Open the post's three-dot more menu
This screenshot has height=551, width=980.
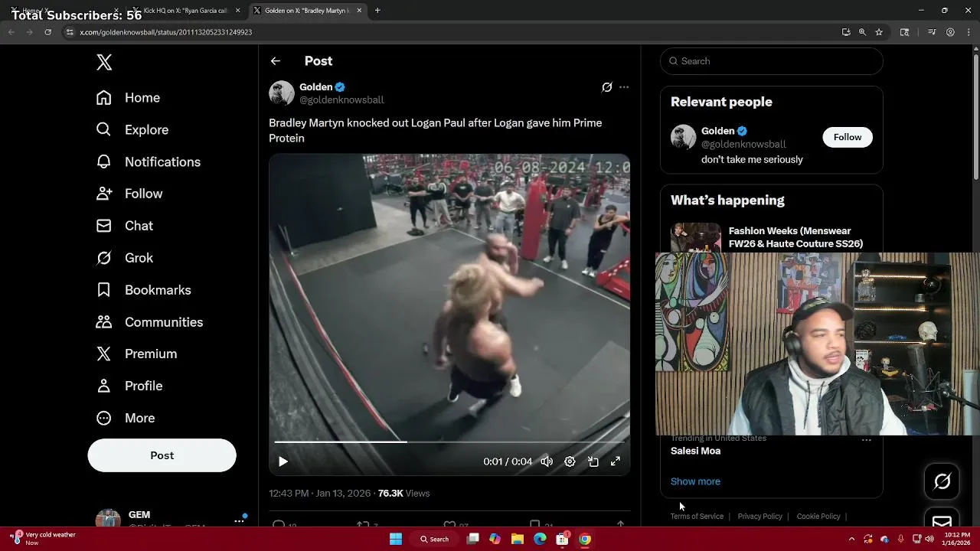point(624,87)
